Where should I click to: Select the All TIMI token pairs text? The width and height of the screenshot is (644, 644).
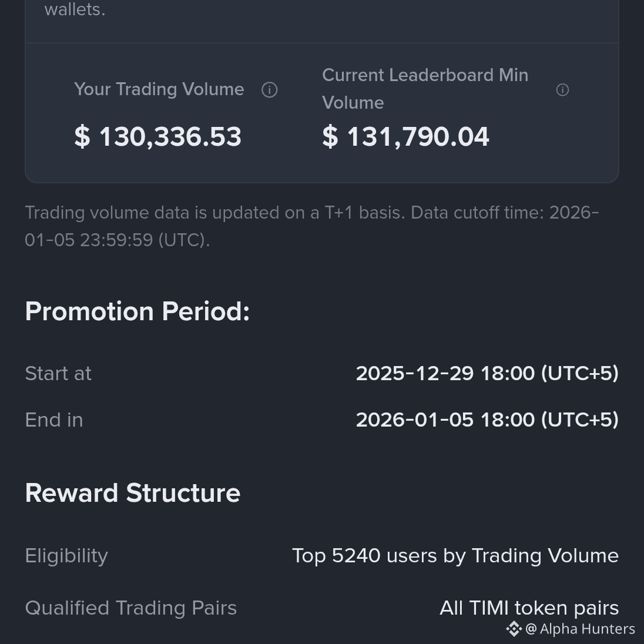tap(529, 608)
